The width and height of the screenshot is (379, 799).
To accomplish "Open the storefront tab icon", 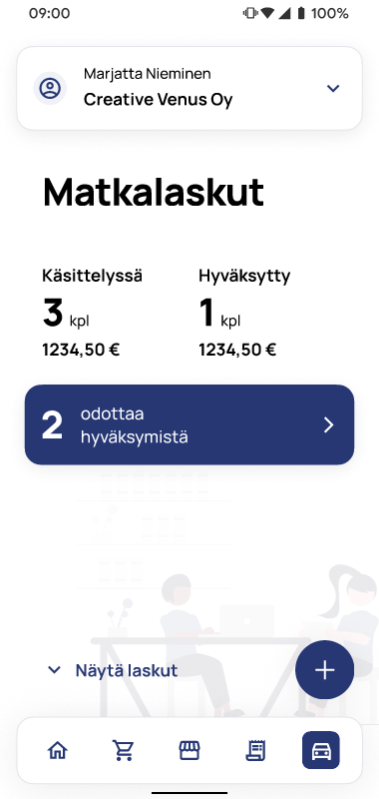I will (x=189, y=750).
